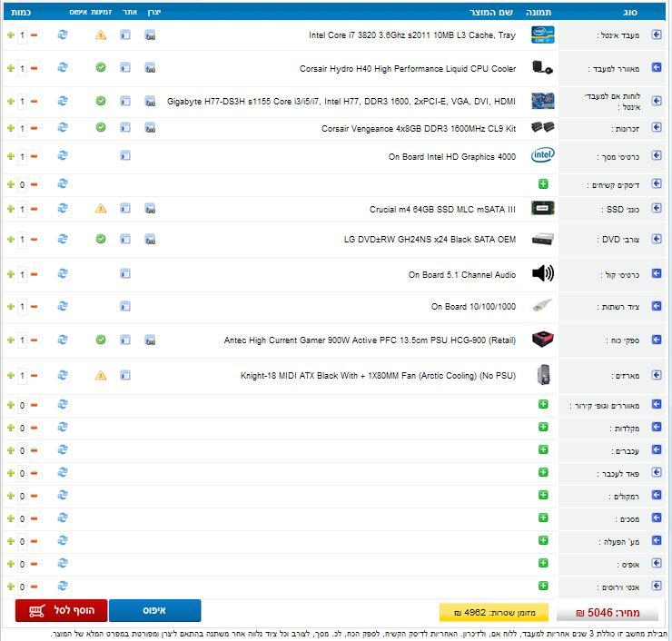Screen dimensions: 672x641
Task: Decrease quantity in the mouse pad (פאד לעכבר) row
Action: [34, 473]
